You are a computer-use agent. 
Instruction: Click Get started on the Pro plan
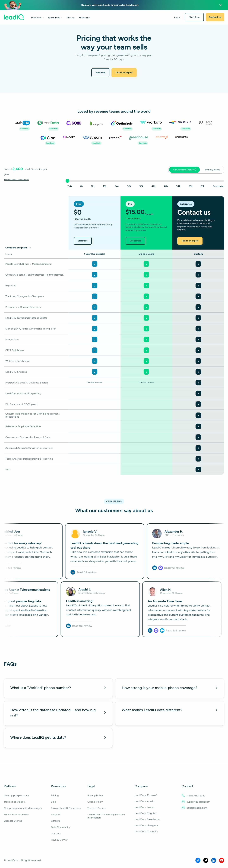(135, 241)
